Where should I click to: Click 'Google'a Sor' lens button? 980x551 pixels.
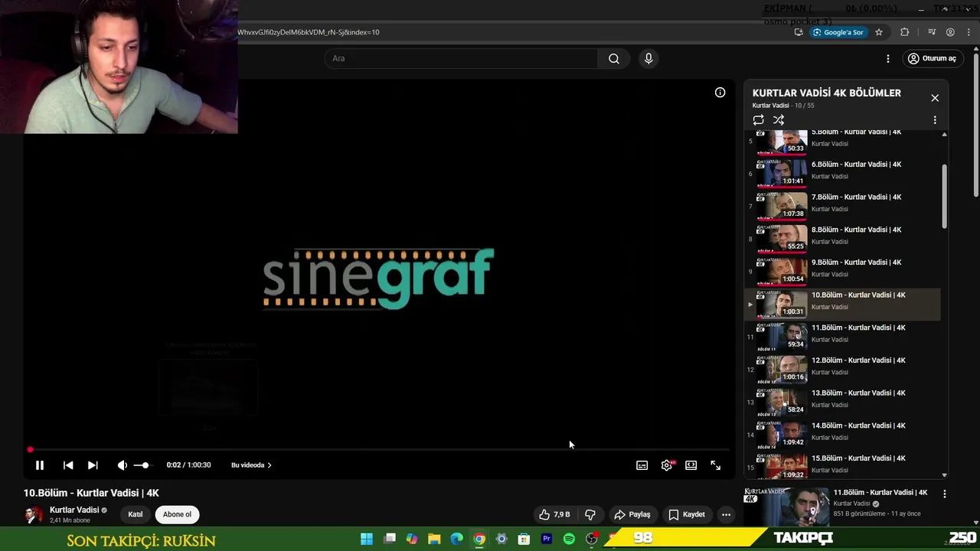838,32
